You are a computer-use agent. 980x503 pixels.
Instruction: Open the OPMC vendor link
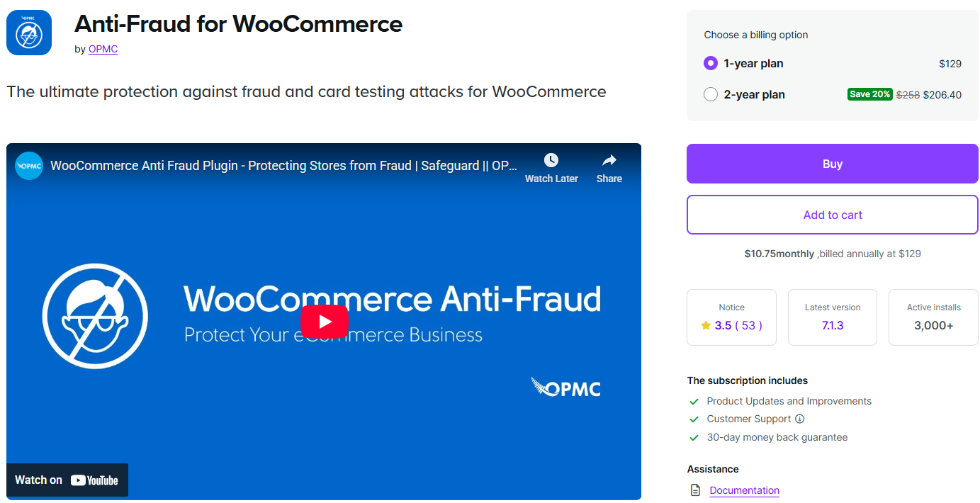click(103, 49)
